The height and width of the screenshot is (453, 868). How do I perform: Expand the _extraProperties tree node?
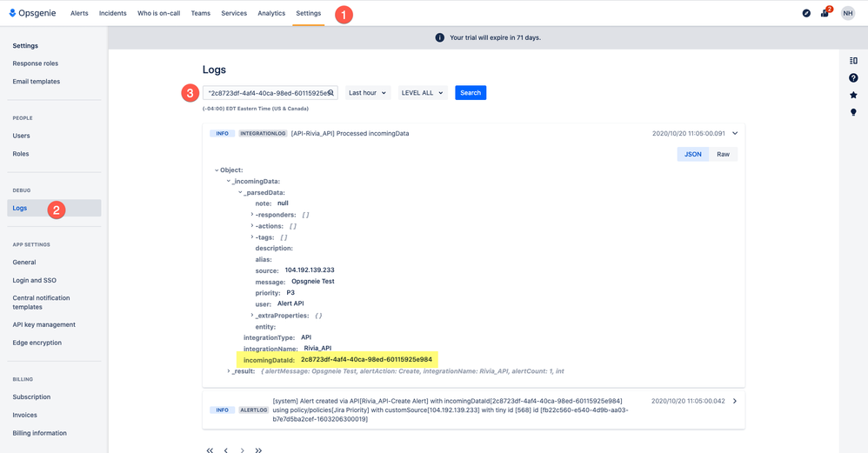pyautogui.click(x=252, y=316)
